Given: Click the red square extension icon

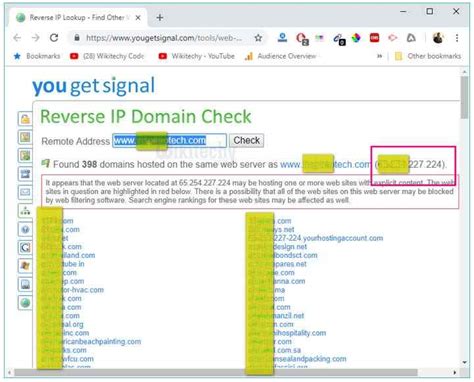Looking at the screenshot, I should 374,38.
